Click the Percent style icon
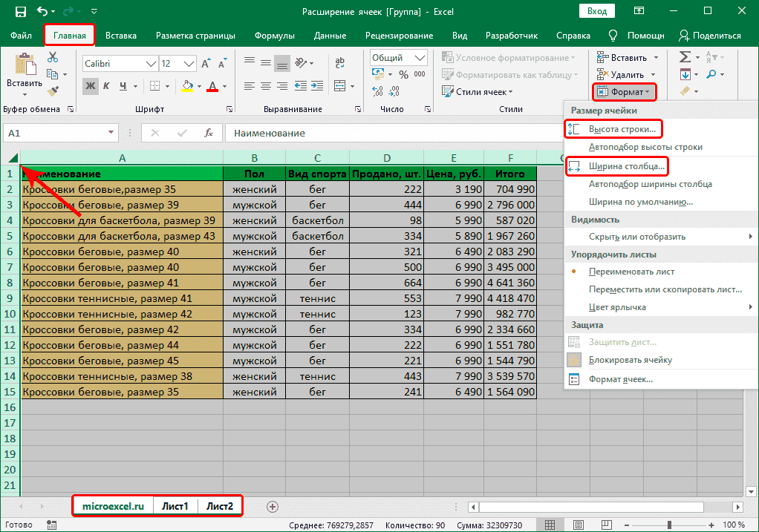The image size is (759, 532). click(405, 75)
